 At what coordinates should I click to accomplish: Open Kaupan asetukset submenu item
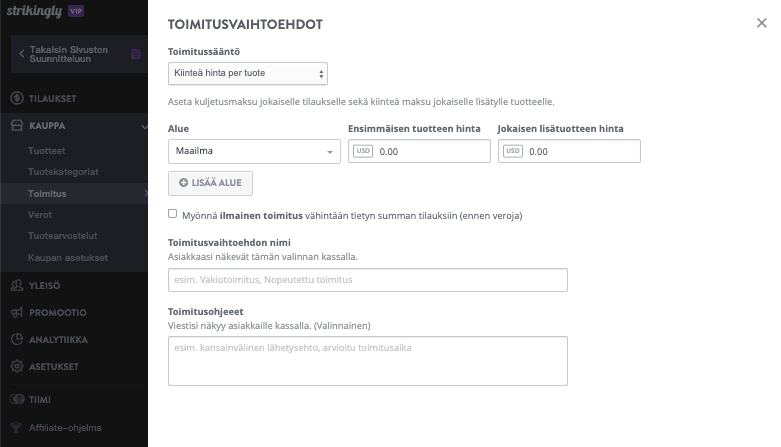68,258
